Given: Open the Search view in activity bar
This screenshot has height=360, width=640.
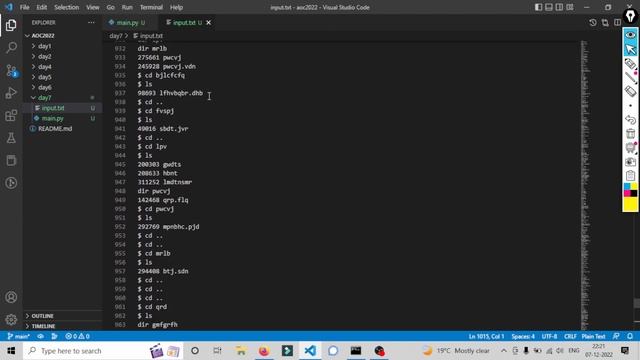Looking at the screenshot, I should [x=11, y=48].
